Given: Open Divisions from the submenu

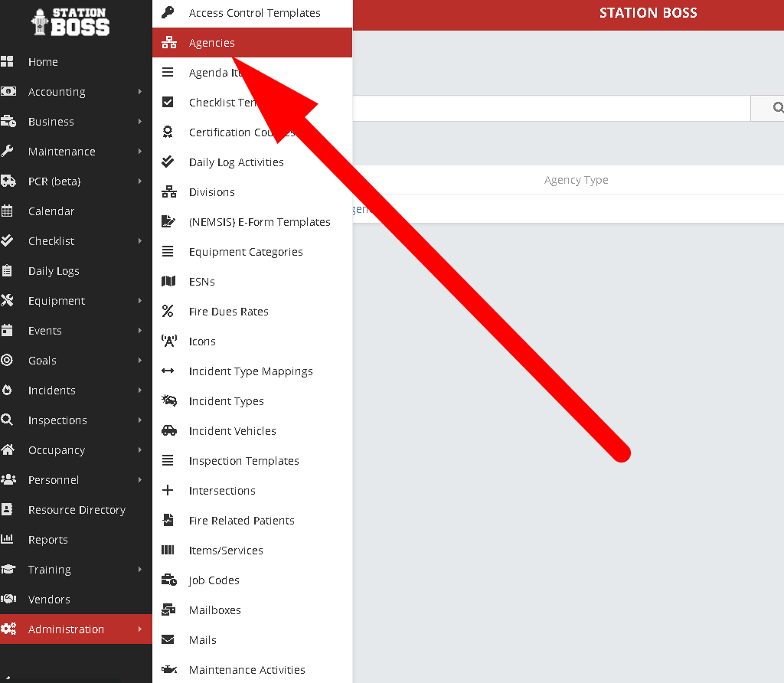Looking at the screenshot, I should coord(212,192).
